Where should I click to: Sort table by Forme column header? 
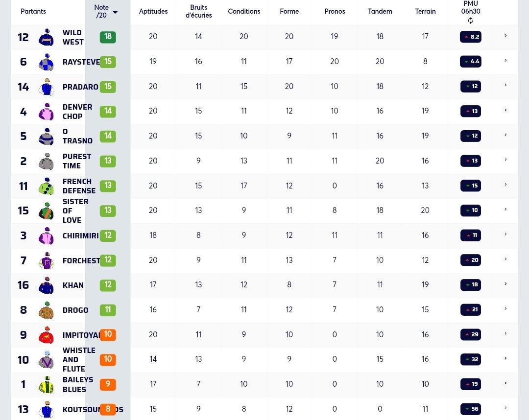(x=289, y=11)
